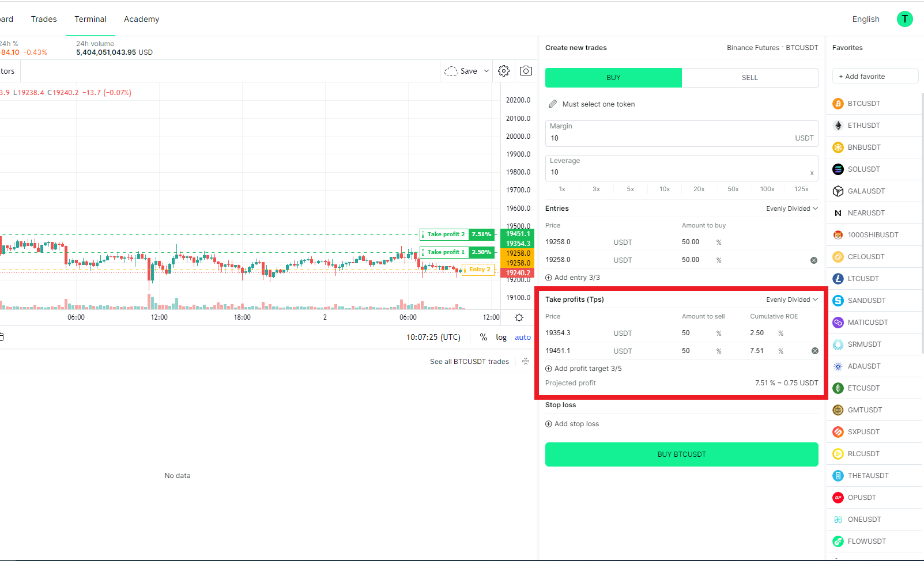
Task: Open chart time axis settings icon
Action: (519, 318)
